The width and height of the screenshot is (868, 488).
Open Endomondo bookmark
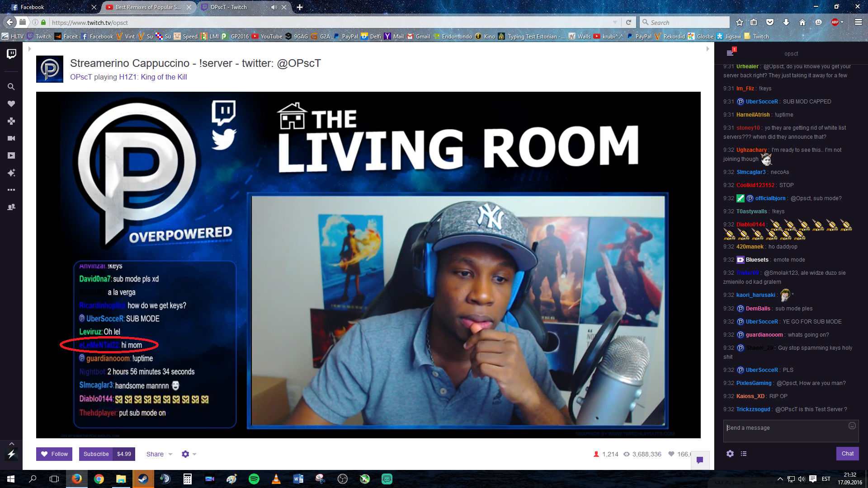point(453,37)
